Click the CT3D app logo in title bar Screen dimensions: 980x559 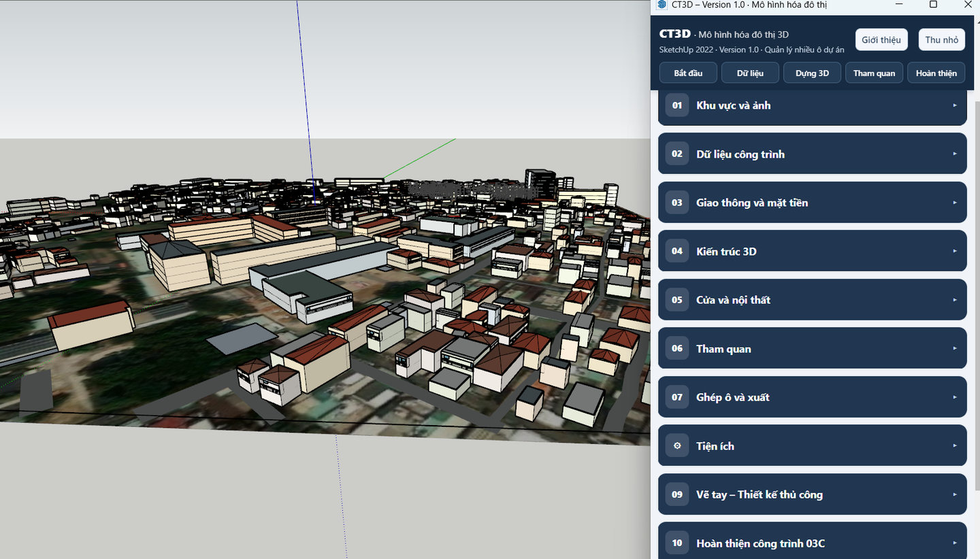pos(661,5)
